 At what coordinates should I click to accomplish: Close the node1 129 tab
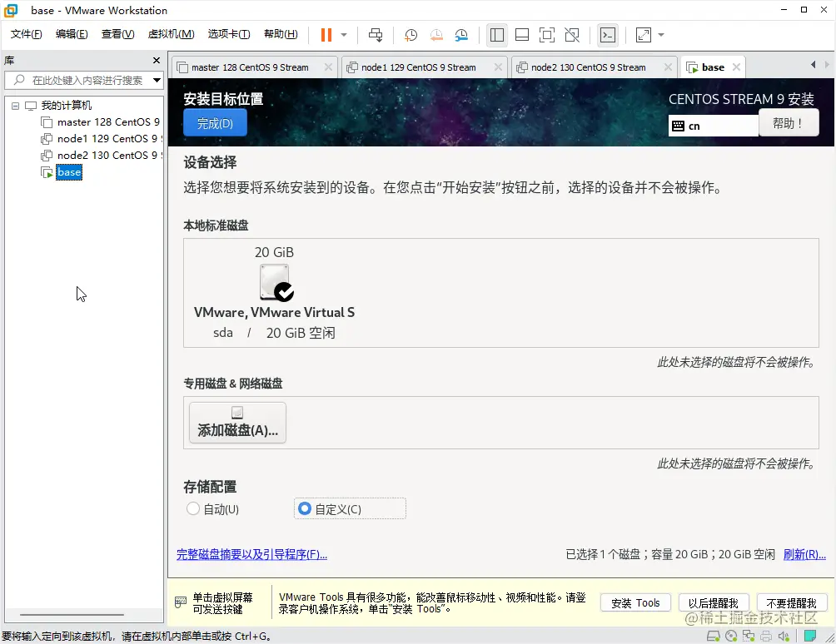[x=498, y=67]
